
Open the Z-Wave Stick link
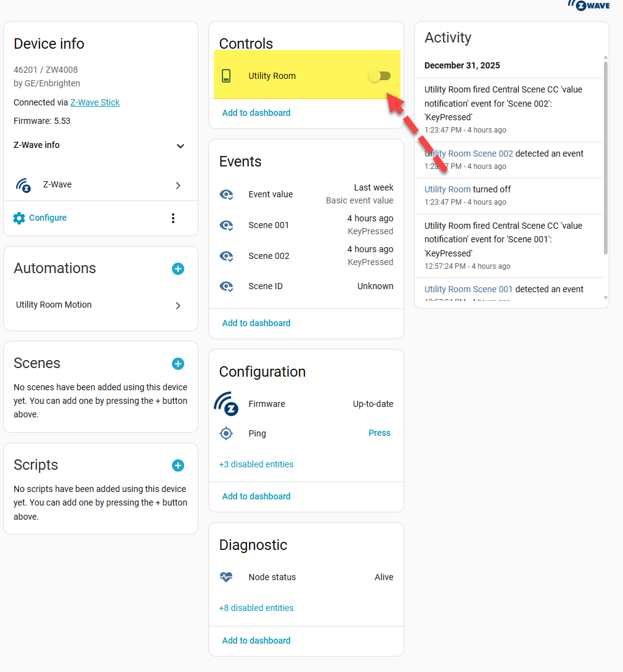pos(95,102)
